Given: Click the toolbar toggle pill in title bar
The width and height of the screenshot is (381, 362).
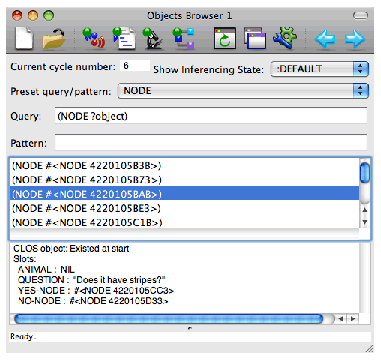Looking at the screenshot, I should (360, 15).
